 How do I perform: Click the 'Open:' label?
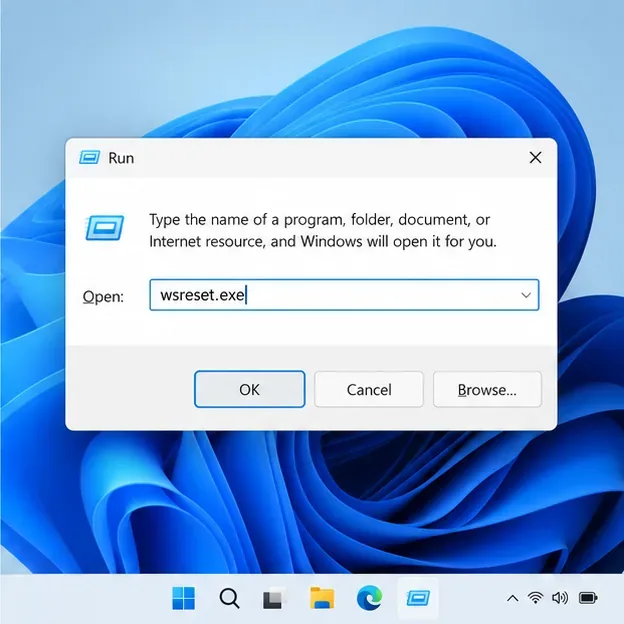(103, 296)
